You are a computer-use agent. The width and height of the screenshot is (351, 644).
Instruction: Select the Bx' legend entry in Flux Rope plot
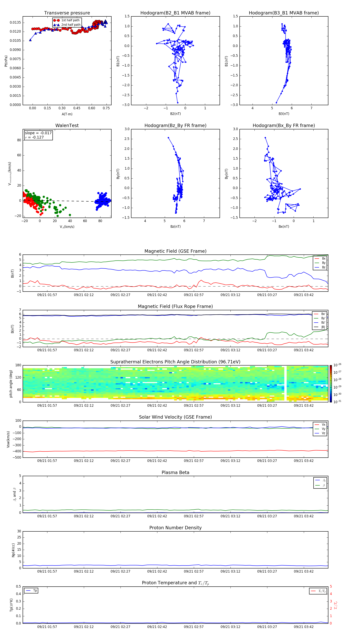click(x=320, y=314)
